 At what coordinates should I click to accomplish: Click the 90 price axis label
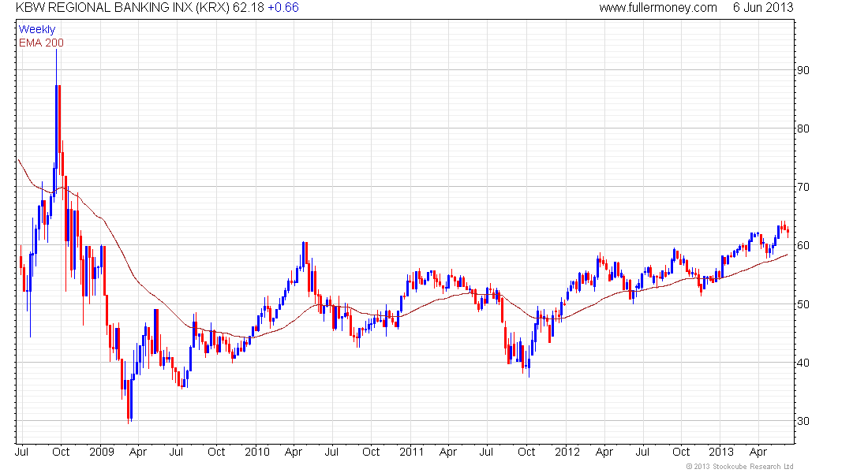tap(803, 70)
